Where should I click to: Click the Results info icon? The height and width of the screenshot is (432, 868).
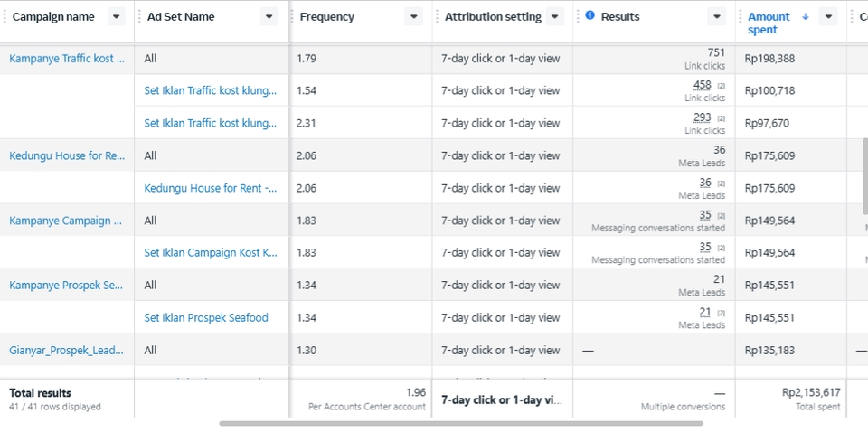pyautogui.click(x=590, y=16)
